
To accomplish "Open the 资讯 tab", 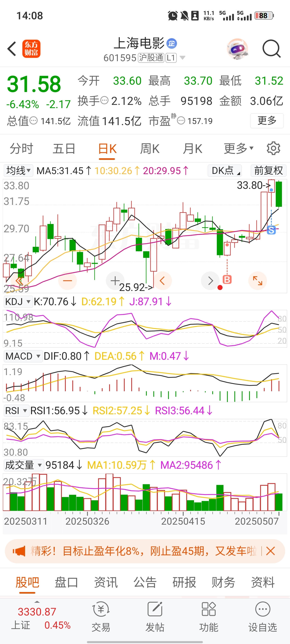I will (106, 582).
